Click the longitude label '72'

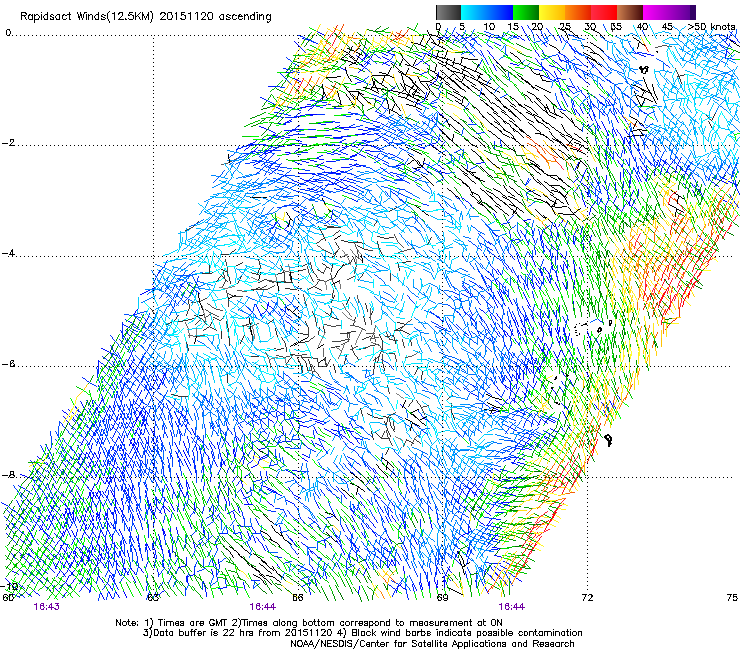tap(587, 598)
